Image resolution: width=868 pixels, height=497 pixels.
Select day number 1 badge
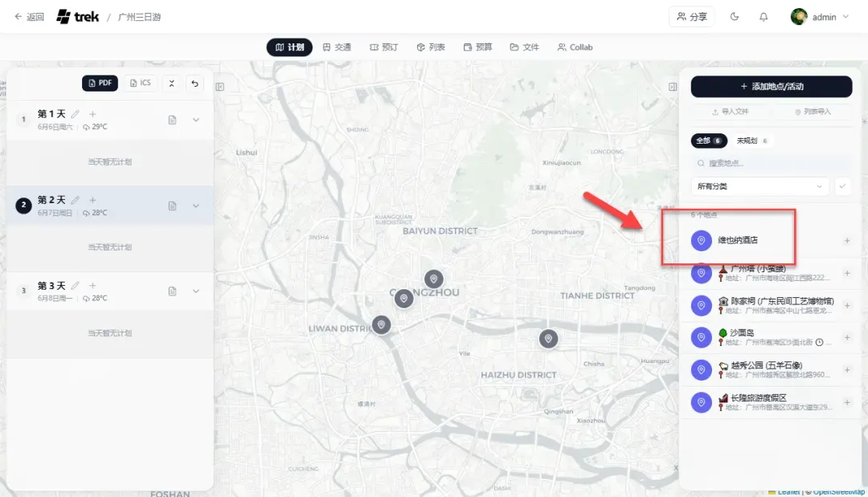point(23,120)
